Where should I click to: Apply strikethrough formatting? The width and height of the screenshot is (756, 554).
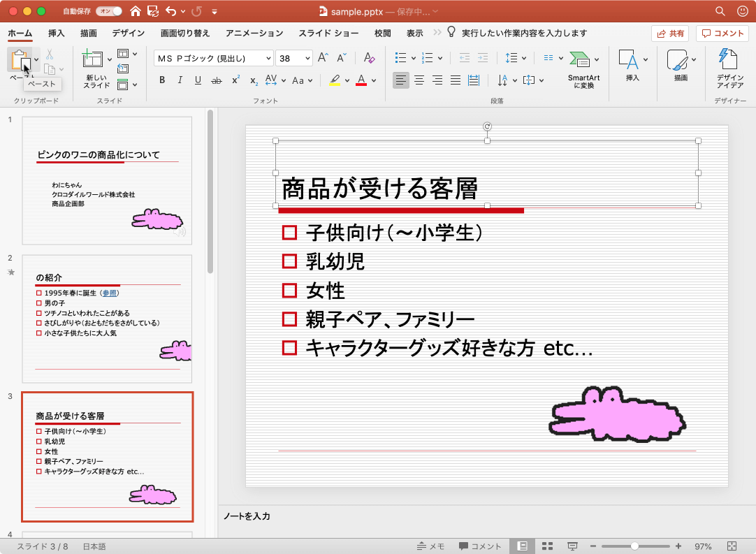tap(217, 80)
